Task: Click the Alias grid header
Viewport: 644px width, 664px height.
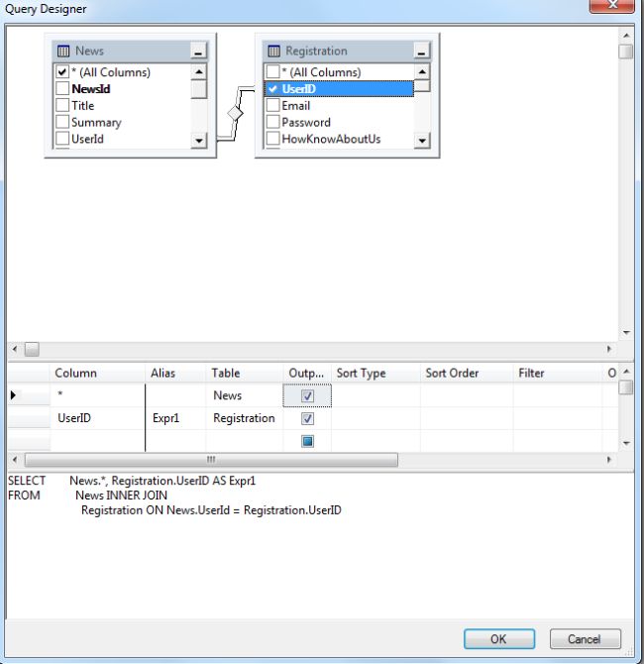Action: [x=175, y=373]
